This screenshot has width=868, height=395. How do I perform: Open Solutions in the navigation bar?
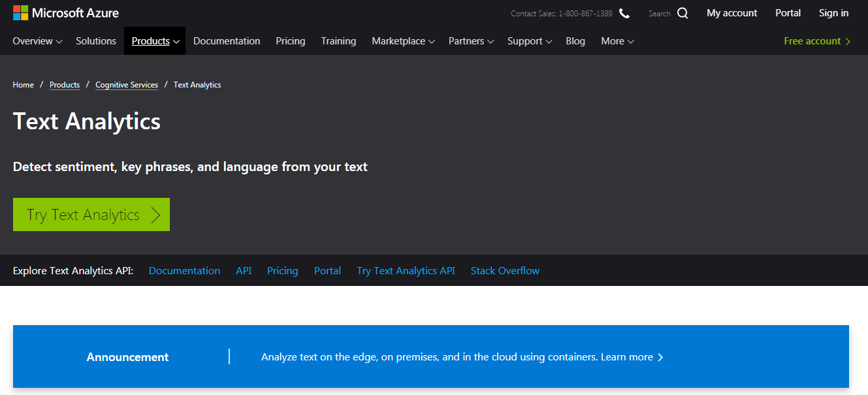pyautogui.click(x=96, y=41)
